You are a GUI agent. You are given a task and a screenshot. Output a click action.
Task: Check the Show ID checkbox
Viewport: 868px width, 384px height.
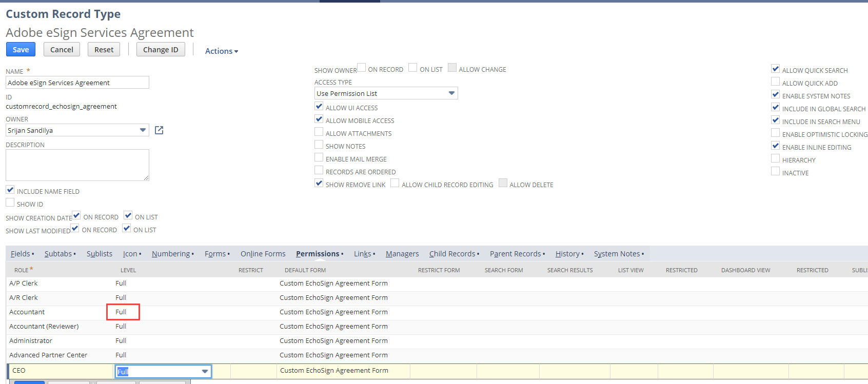coord(10,203)
